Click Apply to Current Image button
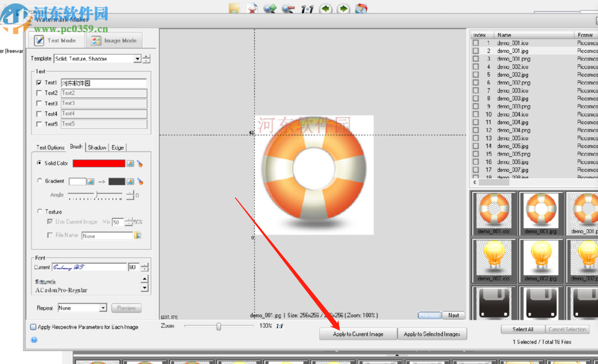598x364 pixels. [x=358, y=334]
